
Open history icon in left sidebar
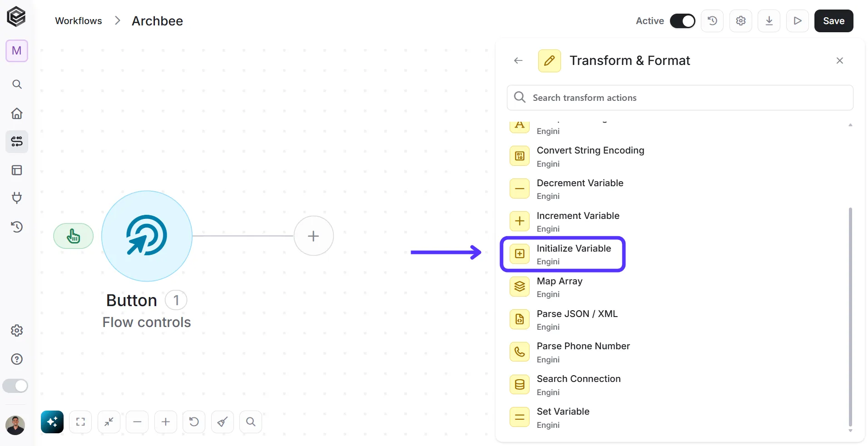tap(17, 227)
